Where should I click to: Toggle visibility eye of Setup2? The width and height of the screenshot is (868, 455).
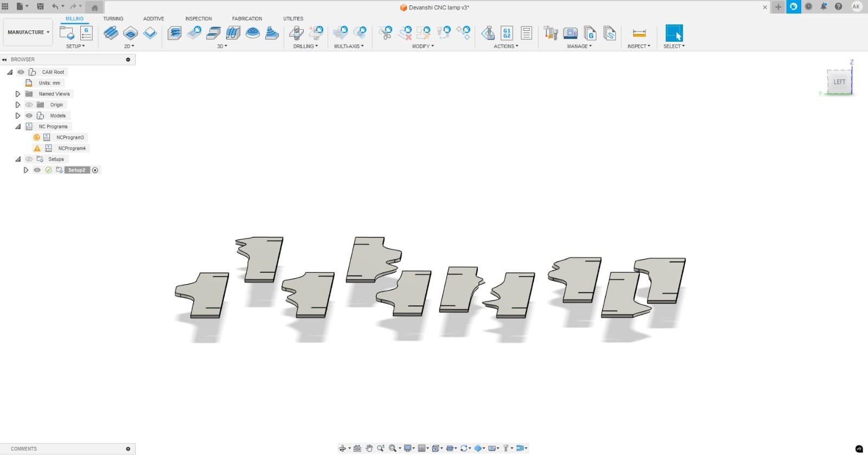point(37,170)
